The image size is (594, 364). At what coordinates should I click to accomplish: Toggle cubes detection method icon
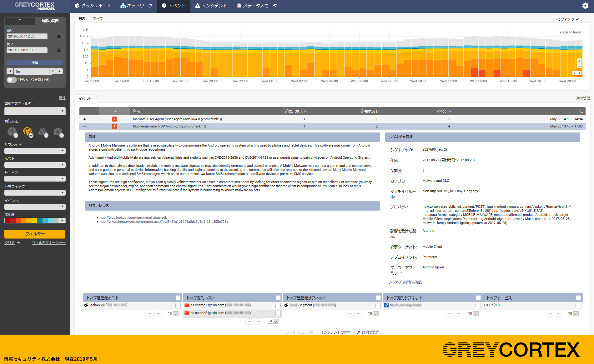coord(43,132)
